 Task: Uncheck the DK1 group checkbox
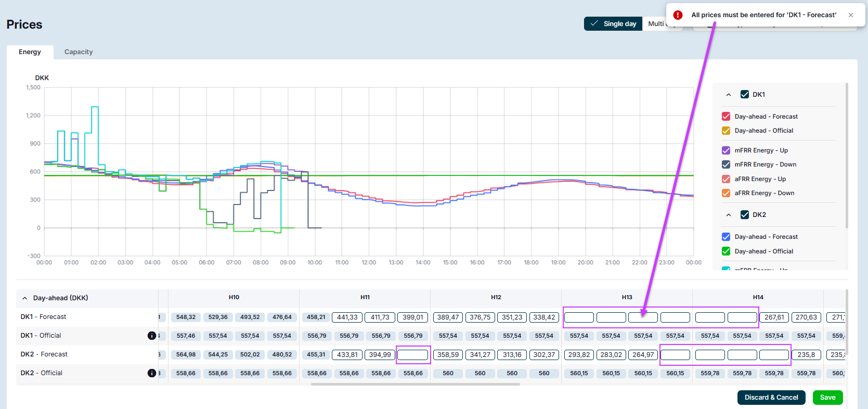click(x=745, y=95)
